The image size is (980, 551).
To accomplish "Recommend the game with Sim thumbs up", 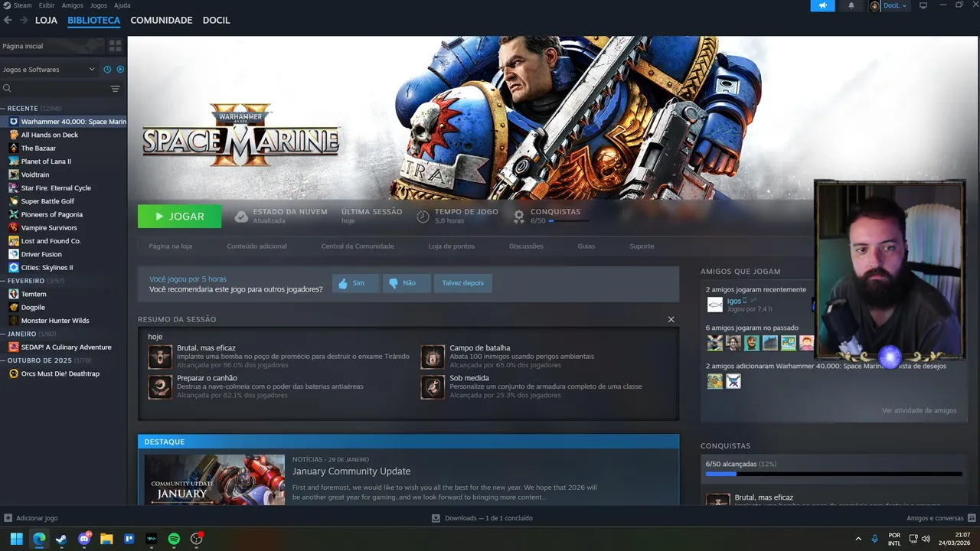I will (x=354, y=283).
